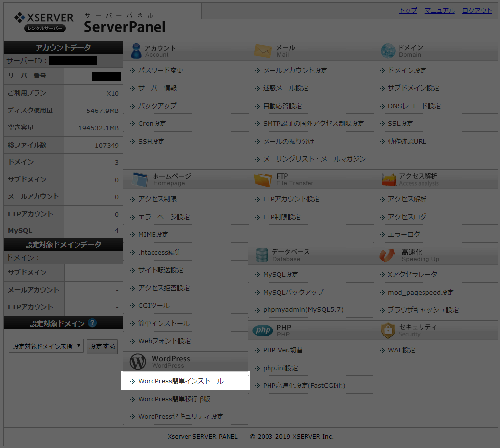Click the Security padlock icon
The image size is (500, 448).
coord(388,331)
